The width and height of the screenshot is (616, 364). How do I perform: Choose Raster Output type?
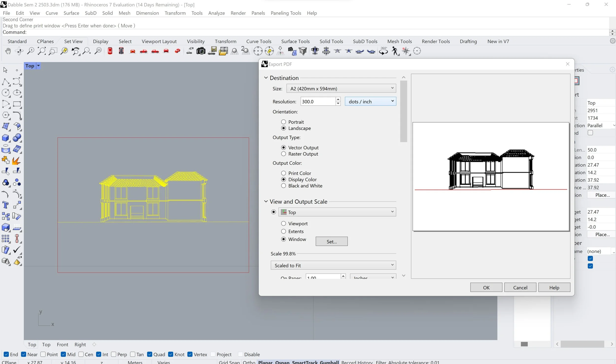pyautogui.click(x=284, y=154)
